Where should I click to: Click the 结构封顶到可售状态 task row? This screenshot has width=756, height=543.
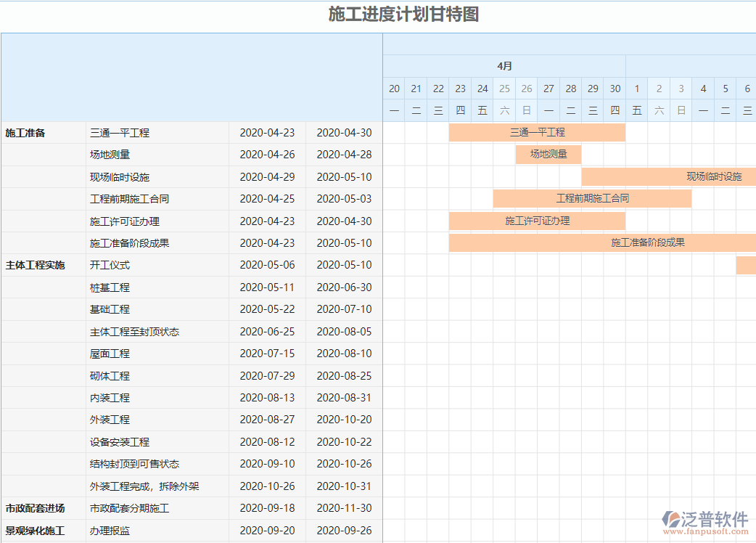click(134, 464)
